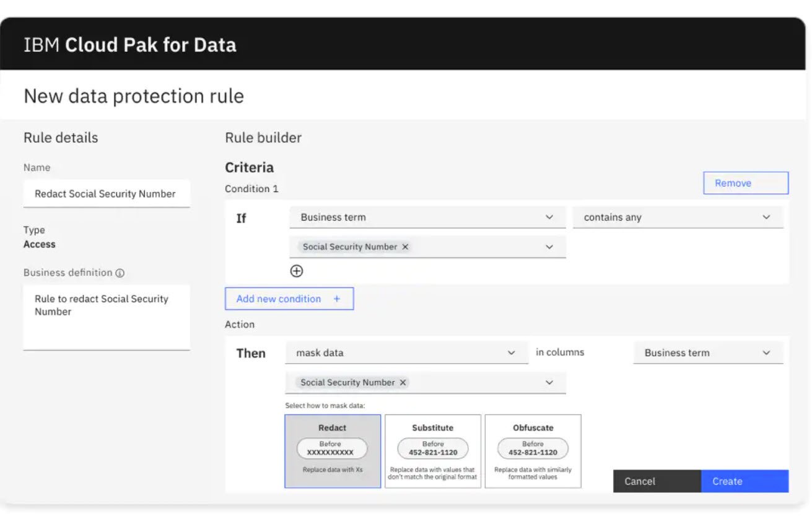
Task: Click the Remove condition button
Action: coord(746,183)
